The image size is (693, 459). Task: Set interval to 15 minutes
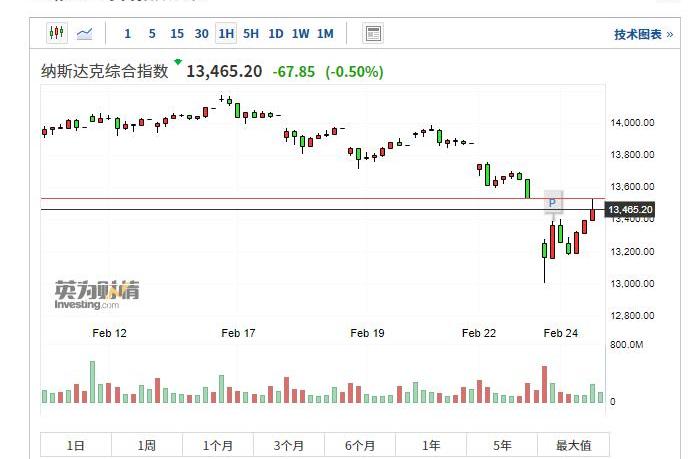(x=177, y=34)
